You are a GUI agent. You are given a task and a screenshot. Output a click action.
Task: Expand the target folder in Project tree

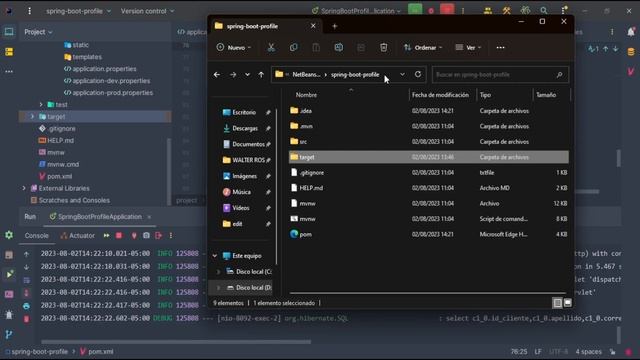pos(32,117)
